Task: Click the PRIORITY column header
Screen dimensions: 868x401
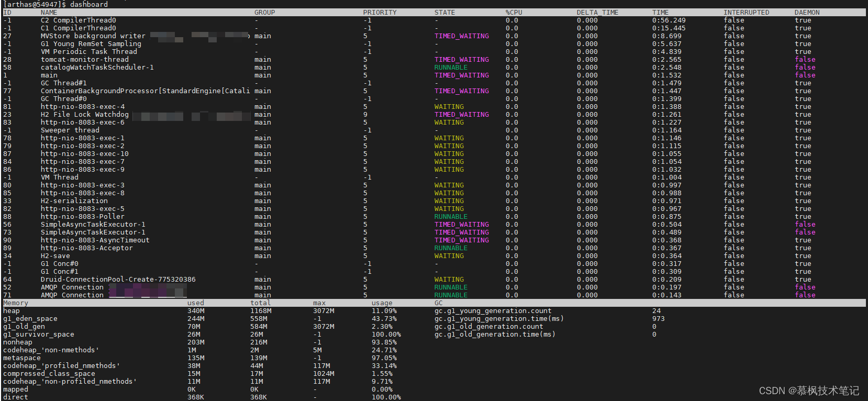Action: coord(380,13)
